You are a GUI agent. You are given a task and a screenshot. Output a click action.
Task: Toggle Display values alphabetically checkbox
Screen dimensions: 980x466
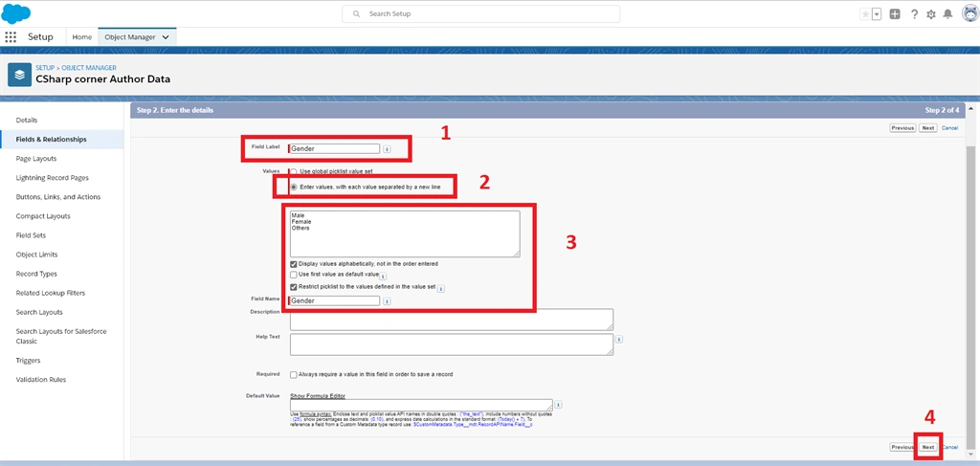pos(294,264)
